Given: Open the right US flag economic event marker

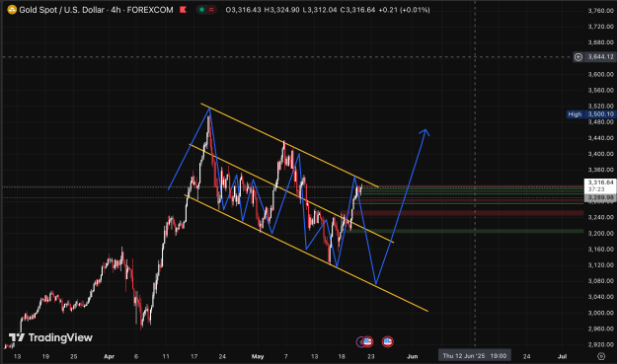Looking at the screenshot, I should click(x=388, y=341).
